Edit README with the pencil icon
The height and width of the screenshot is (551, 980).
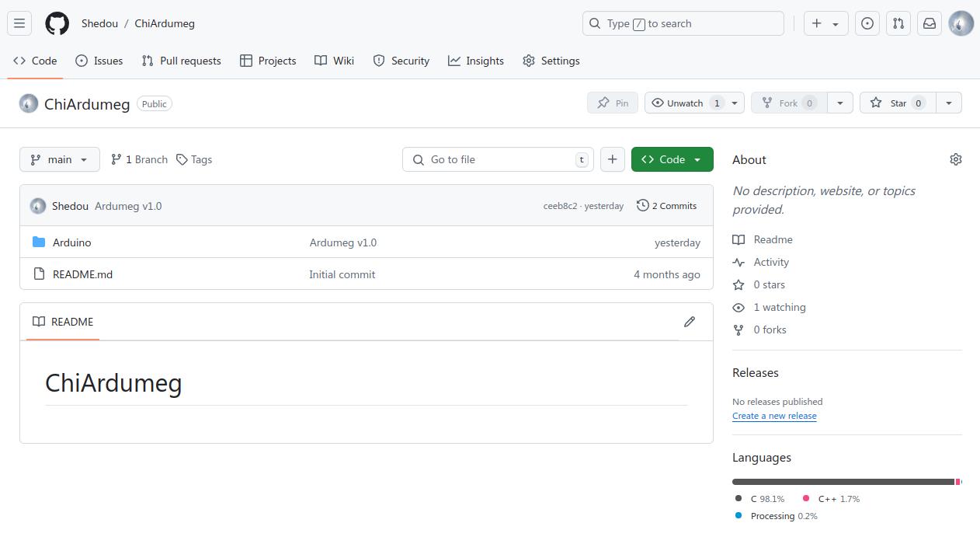[689, 322]
